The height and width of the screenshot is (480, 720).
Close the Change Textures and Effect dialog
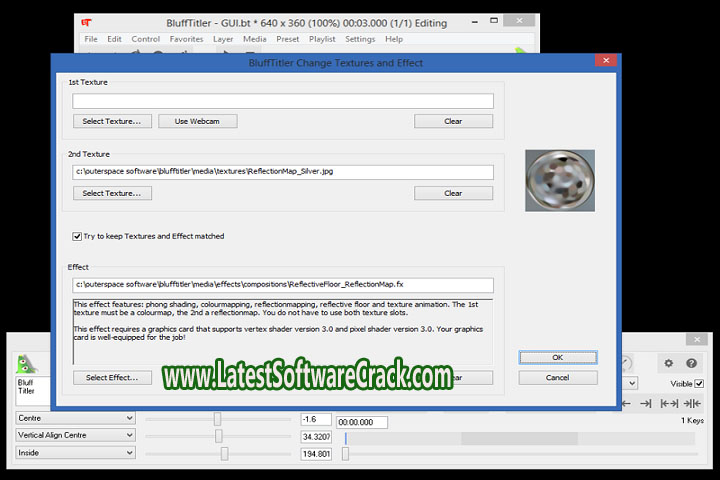605,62
